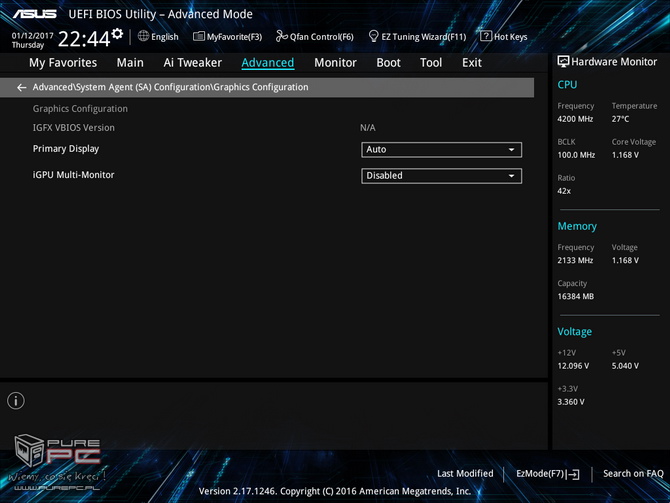Open the Primary Display dropdown

click(x=441, y=150)
